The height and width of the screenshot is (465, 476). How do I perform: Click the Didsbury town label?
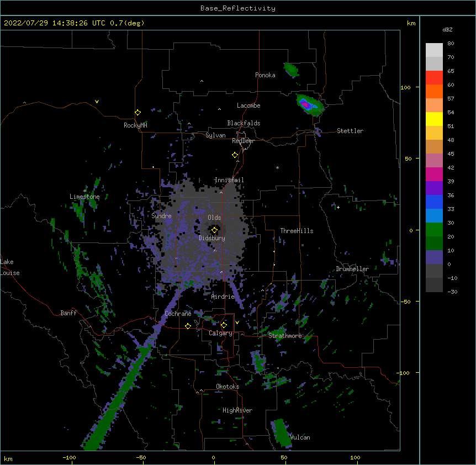212,238
